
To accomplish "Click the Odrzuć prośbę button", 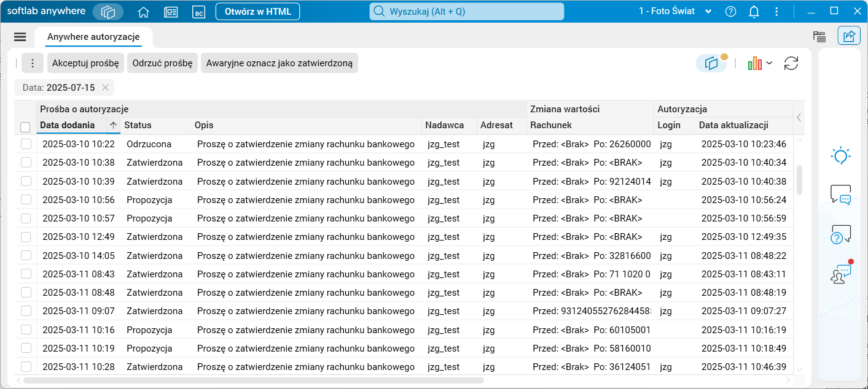I will 162,63.
